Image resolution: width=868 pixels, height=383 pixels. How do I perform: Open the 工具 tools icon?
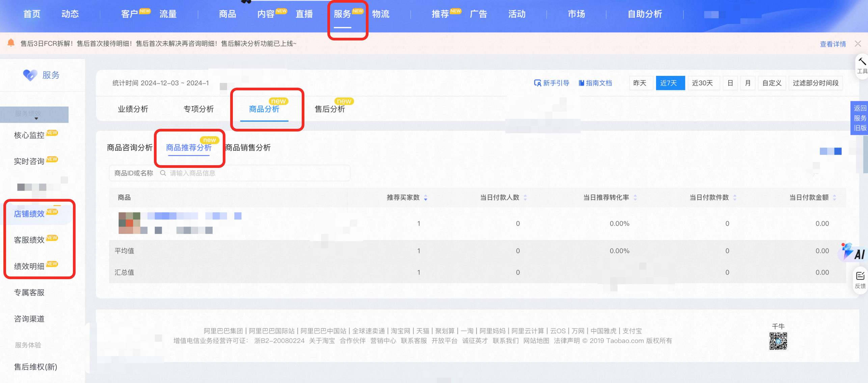pyautogui.click(x=862, y=65)
